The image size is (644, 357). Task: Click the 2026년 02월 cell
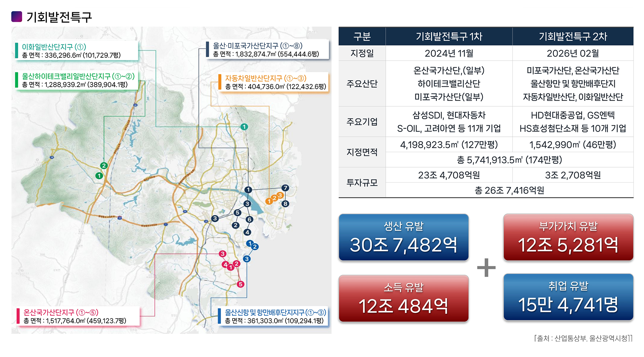click(x=573, y=53)
